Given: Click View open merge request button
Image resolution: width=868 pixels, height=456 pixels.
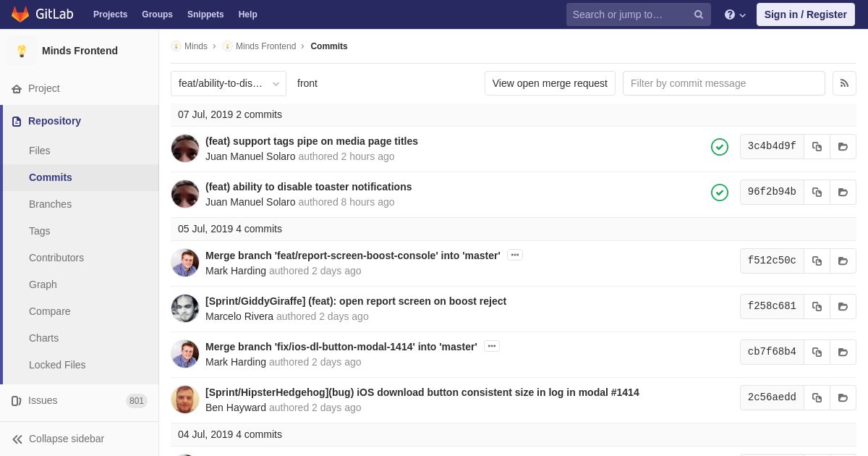Looking at the screenshot, I should pos(550,83).
